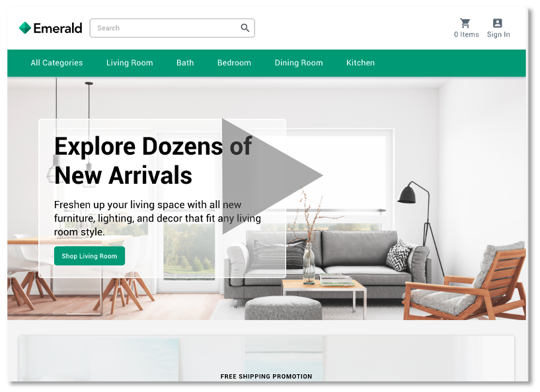This screenshot has height=392, width=540.
Task: Click the Emerald diamond logo icon
Action: (25, 28)
